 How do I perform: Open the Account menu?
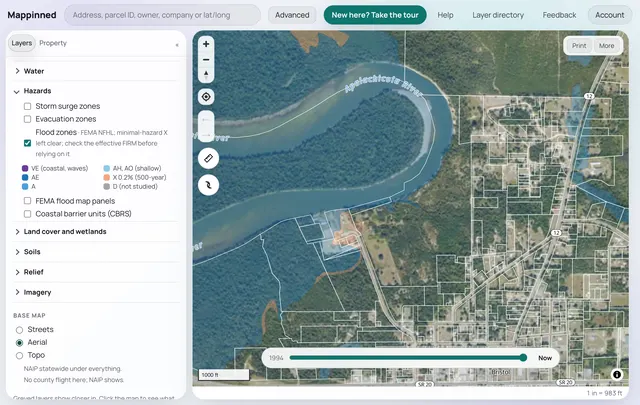(x=609, y=15)
